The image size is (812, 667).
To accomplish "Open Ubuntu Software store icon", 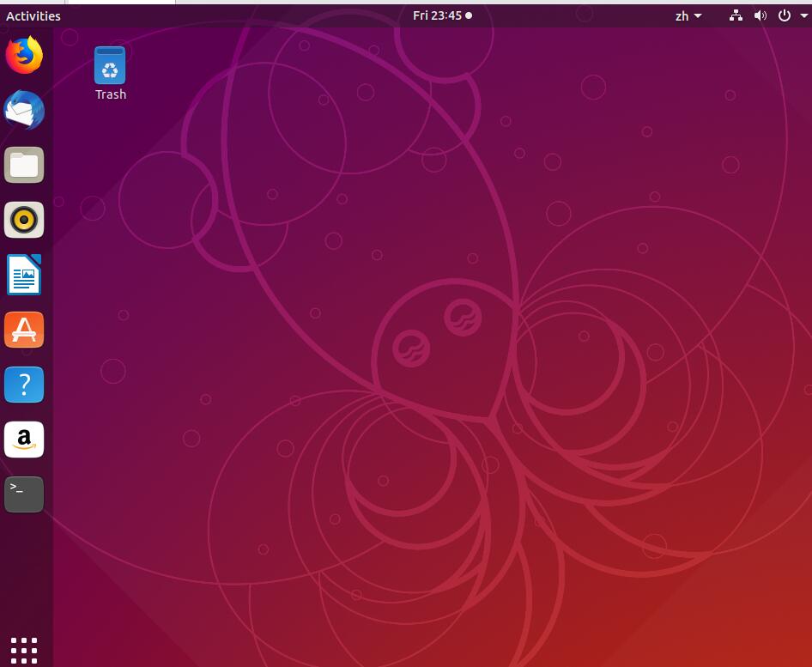I will coord(24,330).
